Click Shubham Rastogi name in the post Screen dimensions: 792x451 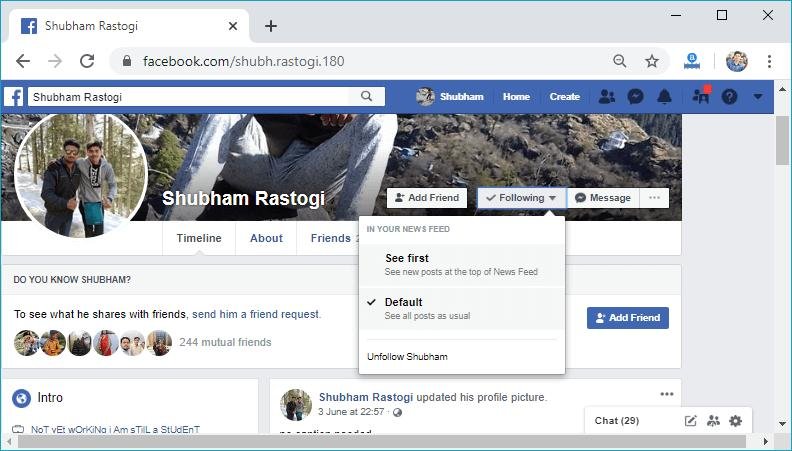366,397
